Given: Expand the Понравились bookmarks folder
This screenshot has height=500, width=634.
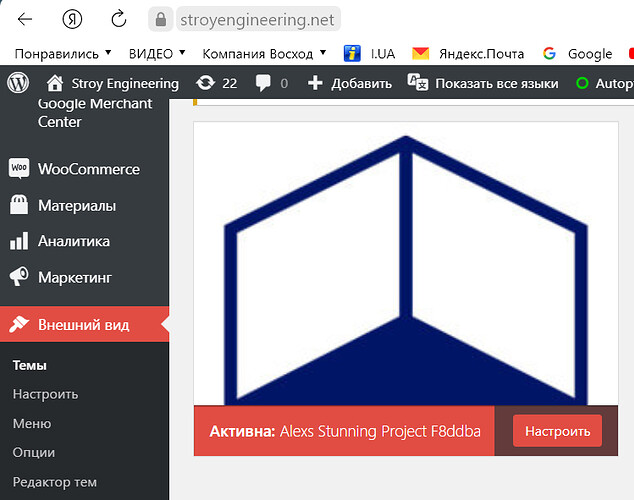Looking at the screenshot, I should pos(62,53).
